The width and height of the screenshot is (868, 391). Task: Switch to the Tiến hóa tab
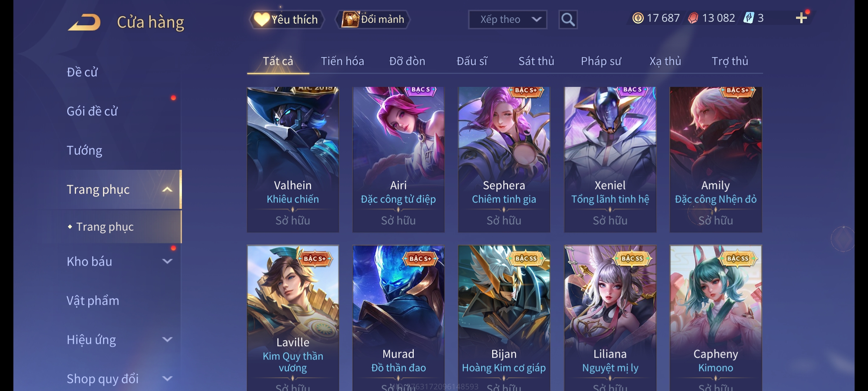342,61
